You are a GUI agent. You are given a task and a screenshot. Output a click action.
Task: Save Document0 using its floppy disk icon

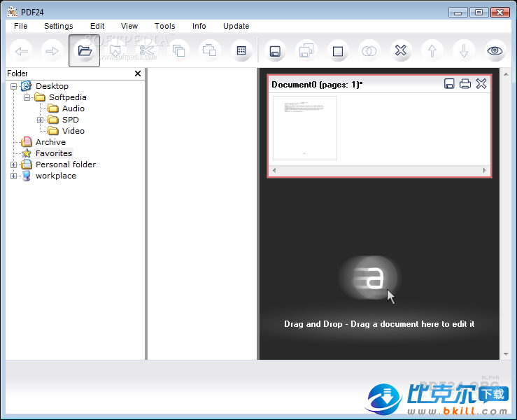[449, 84]
